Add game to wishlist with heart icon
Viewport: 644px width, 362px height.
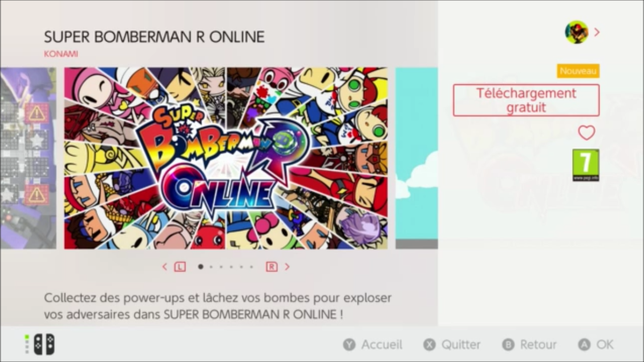pos(586,133)
